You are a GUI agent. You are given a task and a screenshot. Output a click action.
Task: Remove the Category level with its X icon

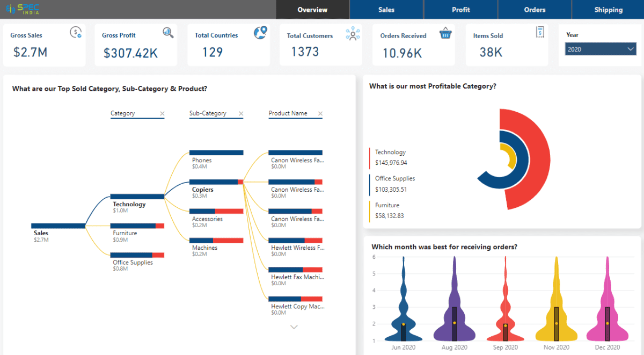(x=162, y=113)
